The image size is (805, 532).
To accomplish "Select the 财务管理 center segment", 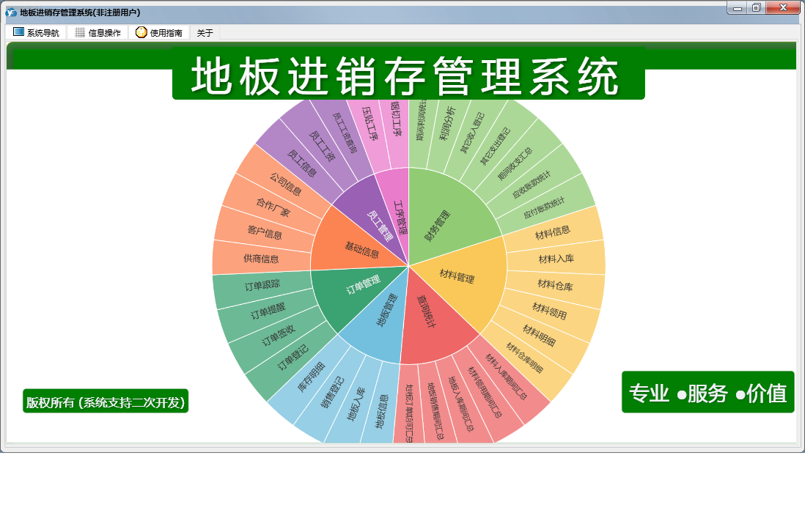I will 438,226.
